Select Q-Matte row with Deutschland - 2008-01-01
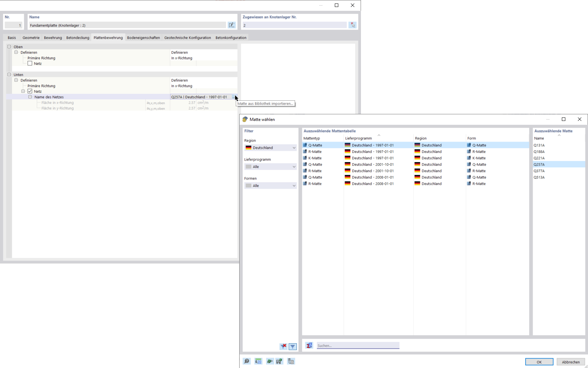The image size is (588, 368). [415, 177]
